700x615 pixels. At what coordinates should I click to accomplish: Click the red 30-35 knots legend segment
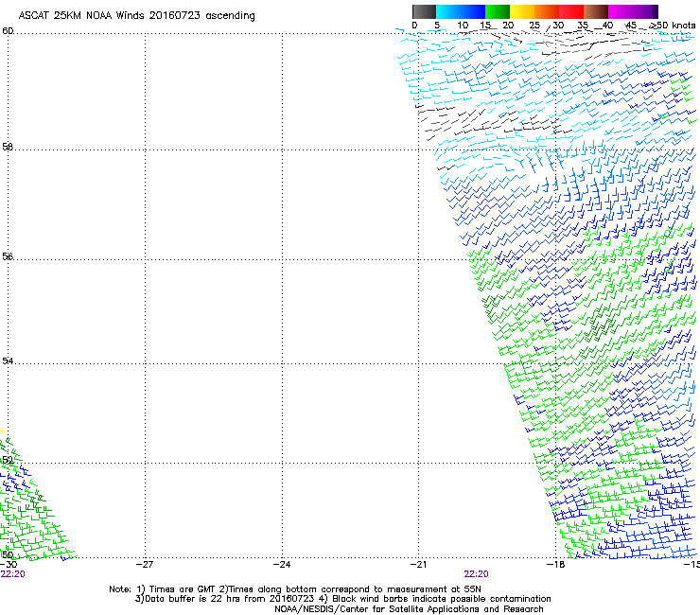(571, 11)
